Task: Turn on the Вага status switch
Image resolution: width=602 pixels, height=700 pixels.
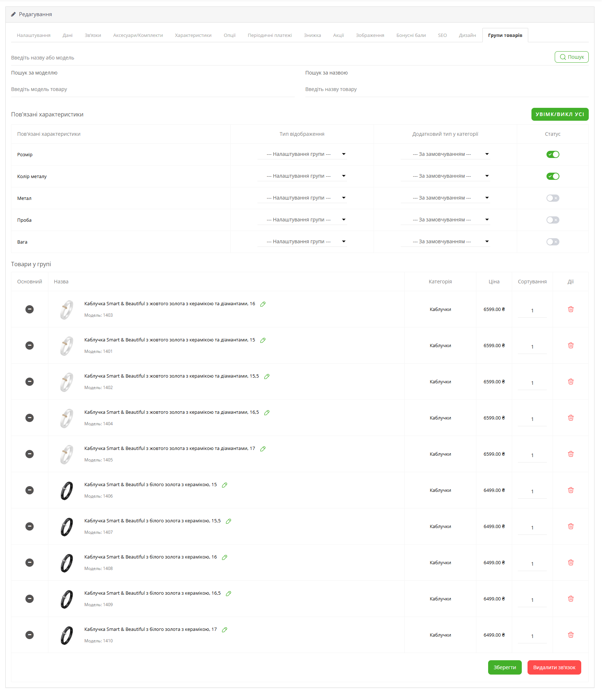Action: click(x=553, y=242)
